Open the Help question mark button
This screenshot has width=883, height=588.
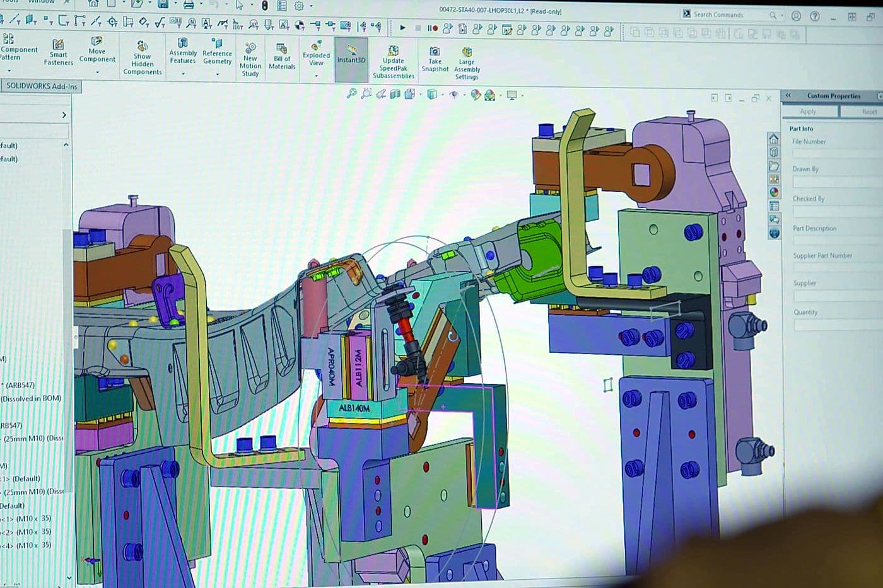coord(815,16)
